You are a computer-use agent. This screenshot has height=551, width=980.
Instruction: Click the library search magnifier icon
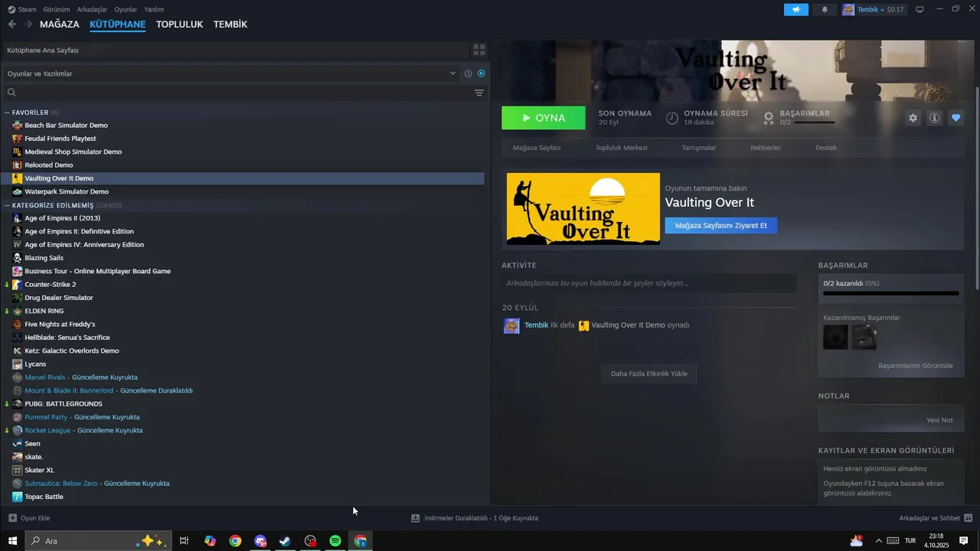(x=11, y=93)
